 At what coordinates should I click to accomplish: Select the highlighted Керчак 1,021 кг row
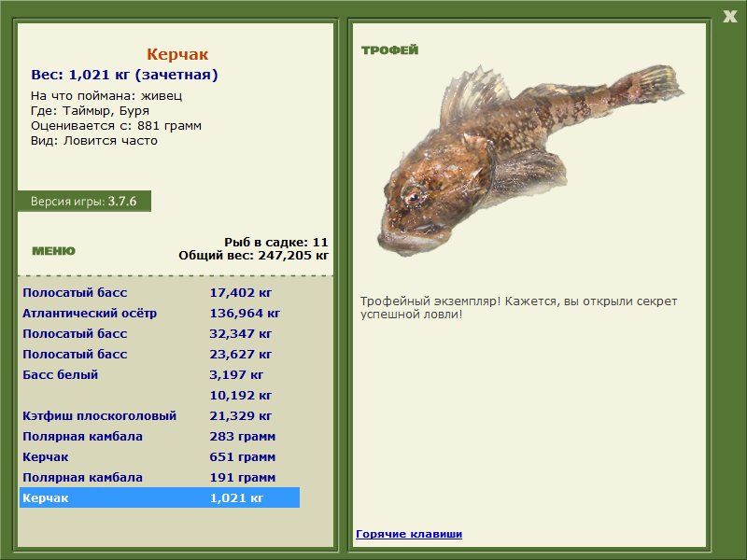(160, 497)
